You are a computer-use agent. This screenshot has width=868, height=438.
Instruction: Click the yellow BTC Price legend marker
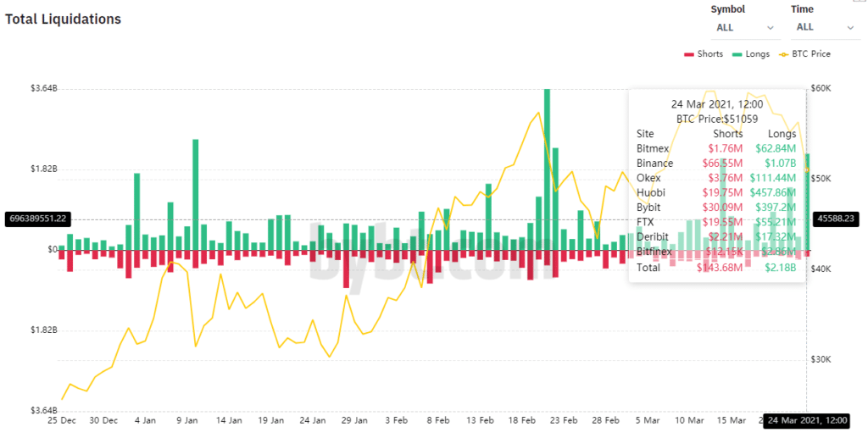pos(783,54)
